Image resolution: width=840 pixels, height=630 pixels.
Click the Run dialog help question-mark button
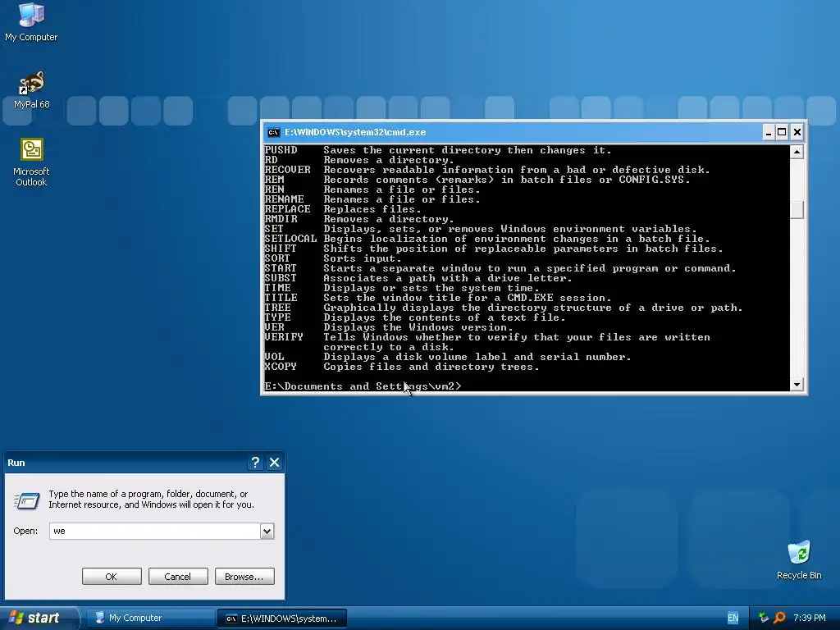pos(256,463)
